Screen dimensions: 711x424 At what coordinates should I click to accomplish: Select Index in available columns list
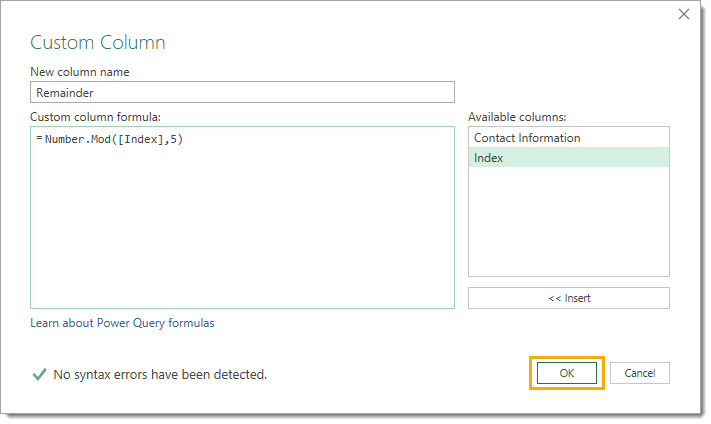pos(569,157)
